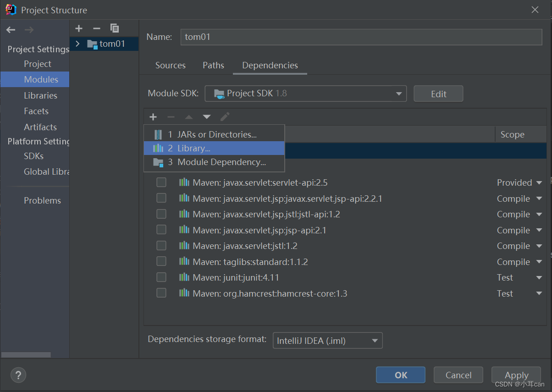Click the jsp-api:2.1 library icon
552x392 pixels.
point(184,230)
